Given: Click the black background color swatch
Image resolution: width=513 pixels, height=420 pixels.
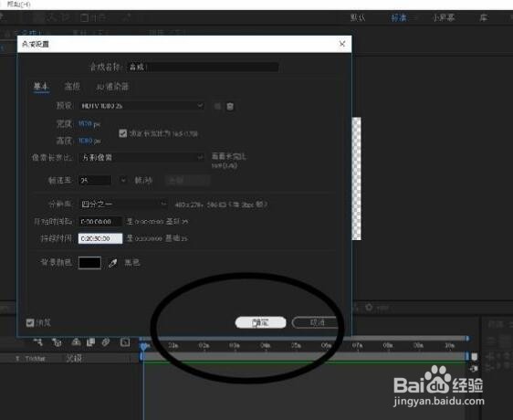Looking at the screenshot, I should [89, 263].
